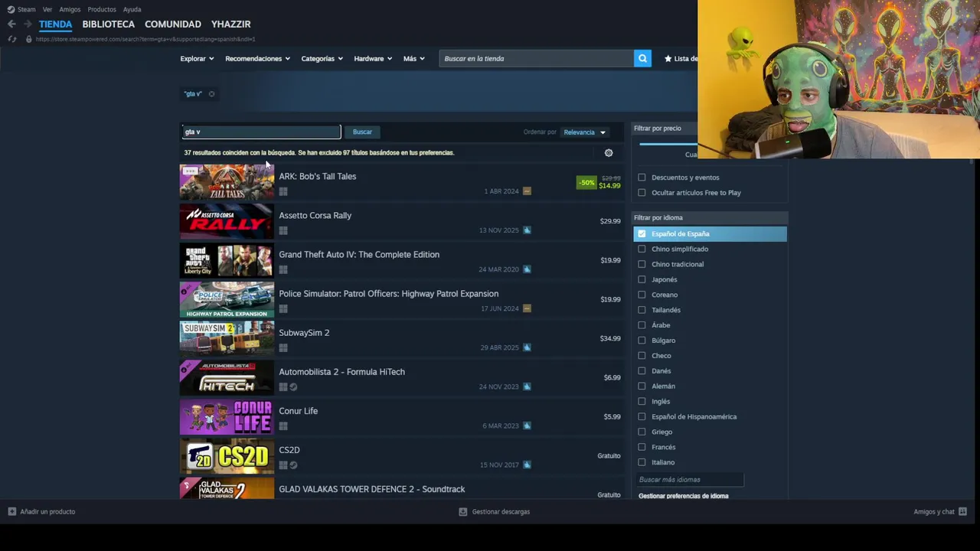The height and width of the screenshot is (551, 980).
Task: Open Gestionar descargas download icon
Action: 463,511
